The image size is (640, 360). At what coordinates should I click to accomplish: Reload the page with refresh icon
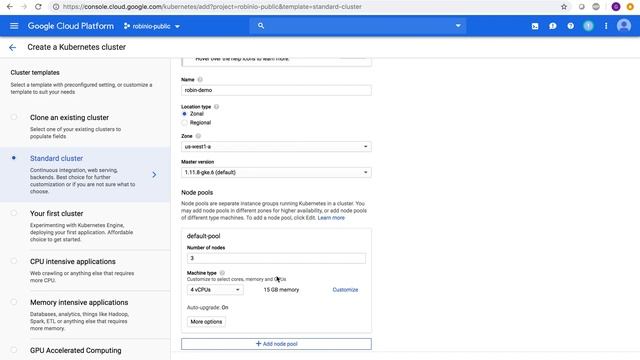coord(38,7)
